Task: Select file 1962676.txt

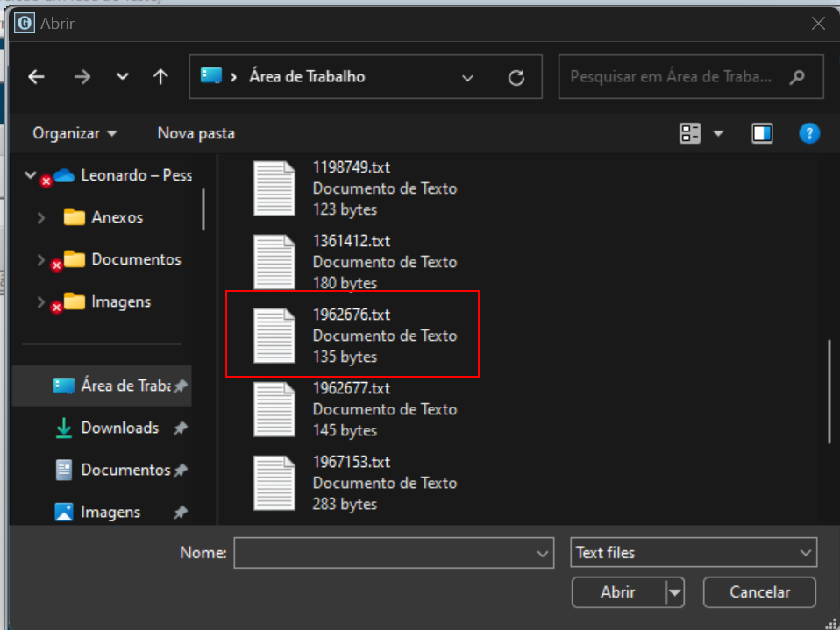Action: [353, 335]
